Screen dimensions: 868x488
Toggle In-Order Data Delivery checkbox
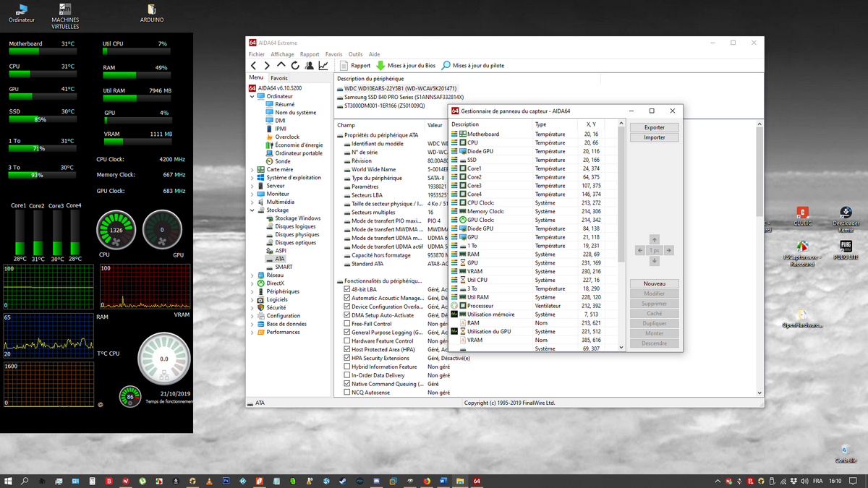point(347,375)
